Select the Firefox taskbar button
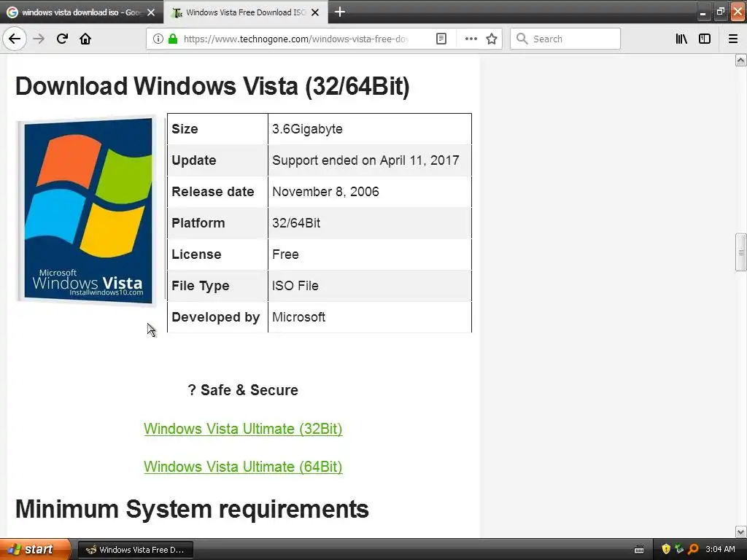This screenshot has width=747, height=560. point(135,550)
